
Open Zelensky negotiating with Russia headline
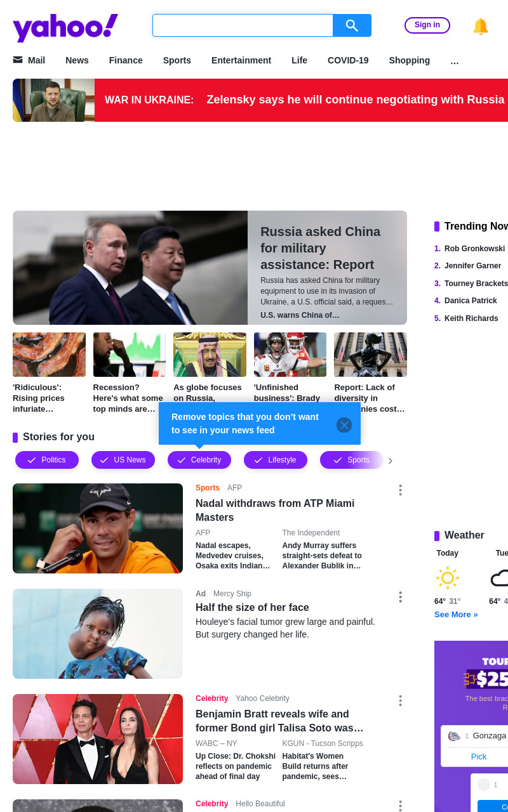pyautogui.click(x=356, y=100)
